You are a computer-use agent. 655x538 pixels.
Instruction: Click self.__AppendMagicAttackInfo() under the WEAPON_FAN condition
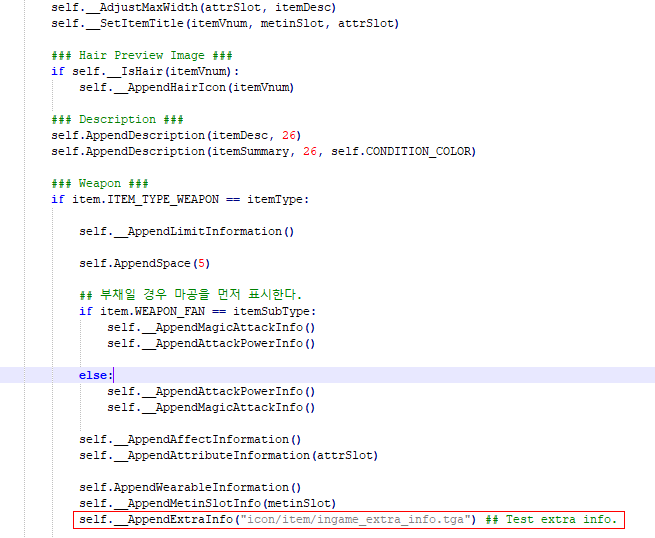(211, 327)
